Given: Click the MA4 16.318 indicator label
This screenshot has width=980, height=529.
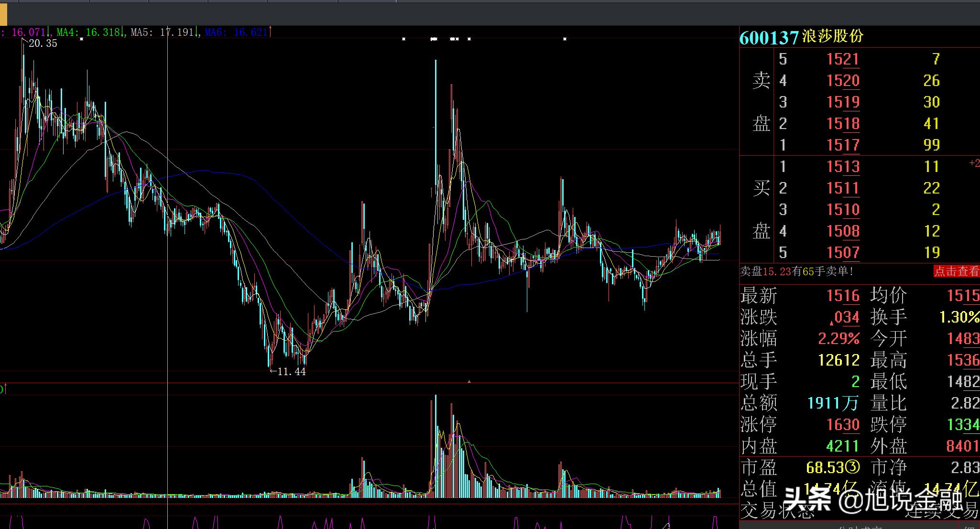Looking at the screenshot, I should pyautogui.click(x=89, y=32).
